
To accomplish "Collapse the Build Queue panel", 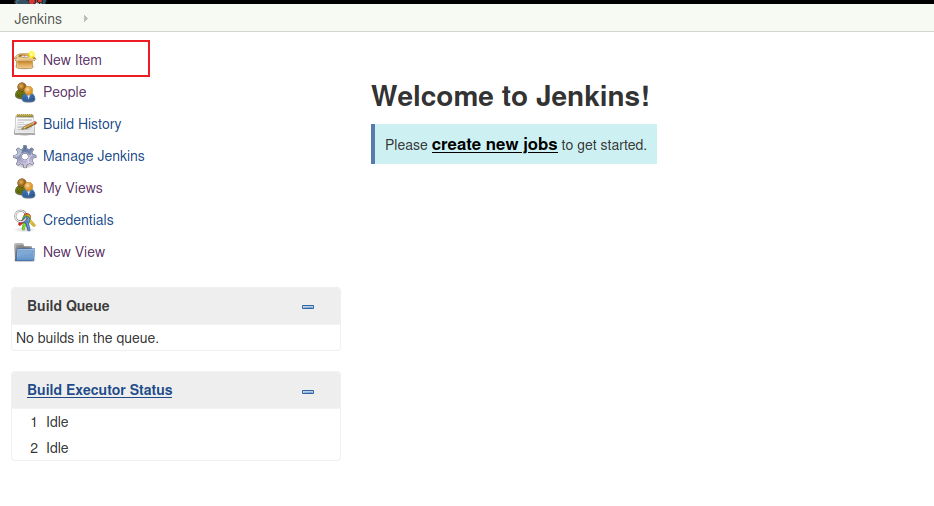I will point(308,307).
